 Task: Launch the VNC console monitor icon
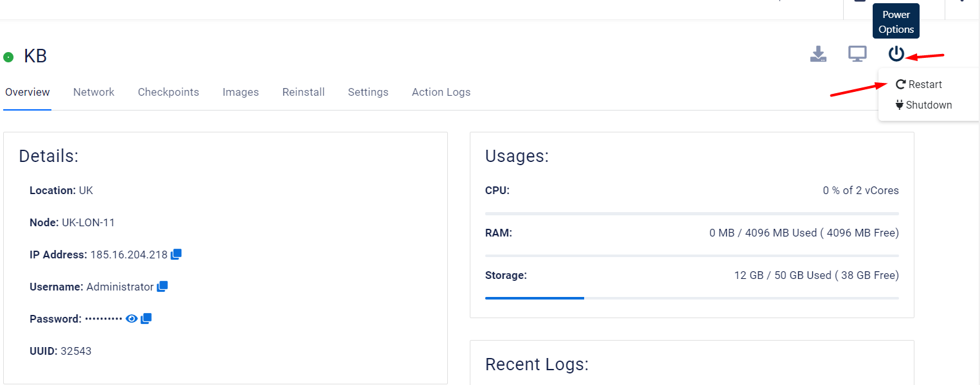pyautogui.click(x=857, y=54)
